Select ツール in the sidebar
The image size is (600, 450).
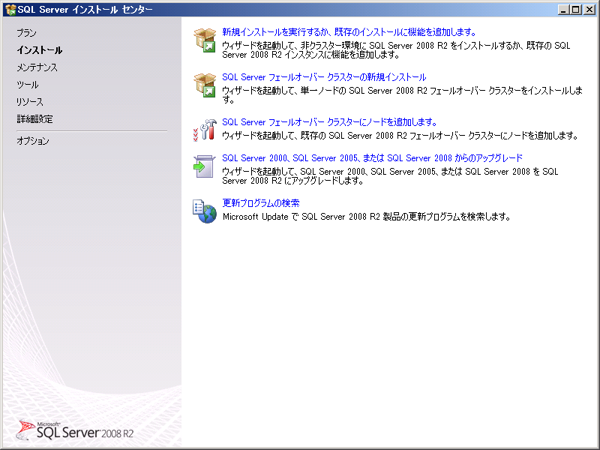[28, 85]
